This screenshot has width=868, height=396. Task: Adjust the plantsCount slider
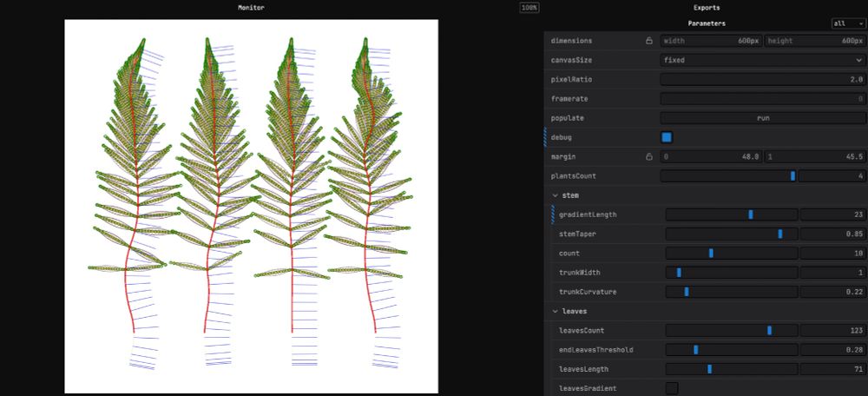728,176
